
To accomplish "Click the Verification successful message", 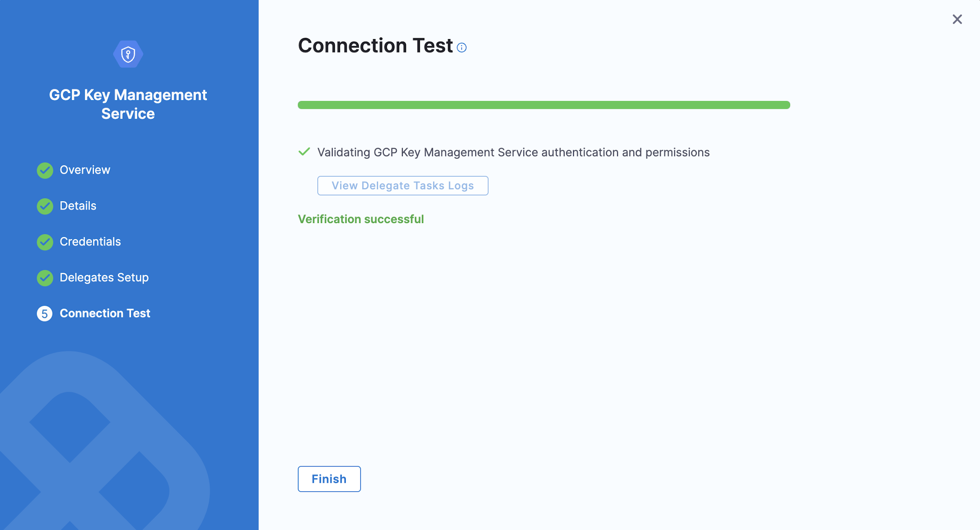I will pos(360,219).
